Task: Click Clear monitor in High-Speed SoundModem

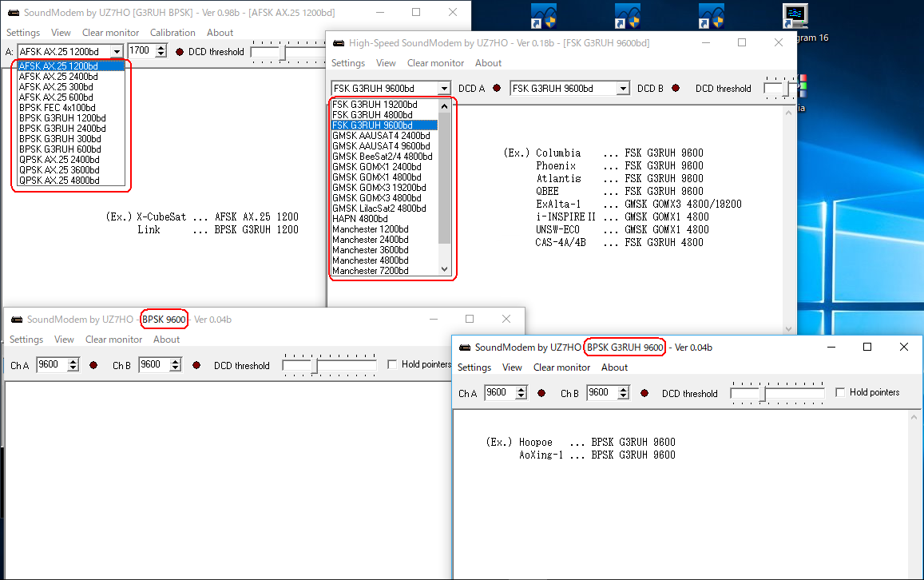Action: pos(435,63)
